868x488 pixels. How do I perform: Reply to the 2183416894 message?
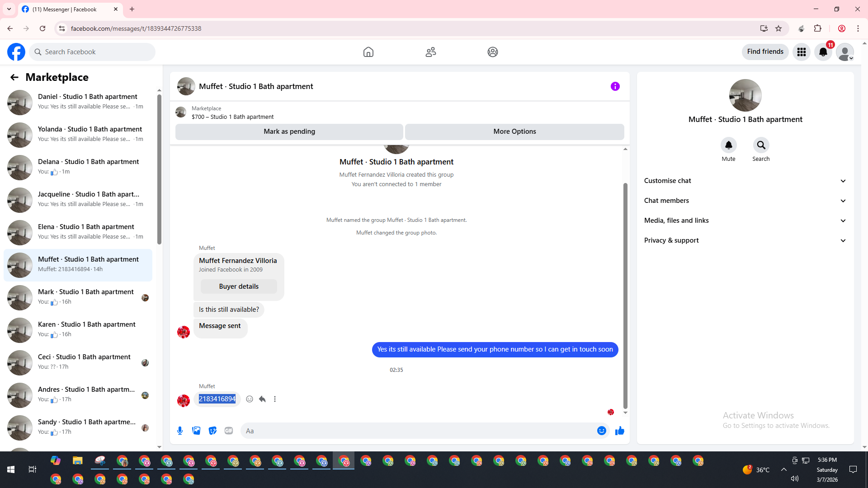tap(262, 399)
